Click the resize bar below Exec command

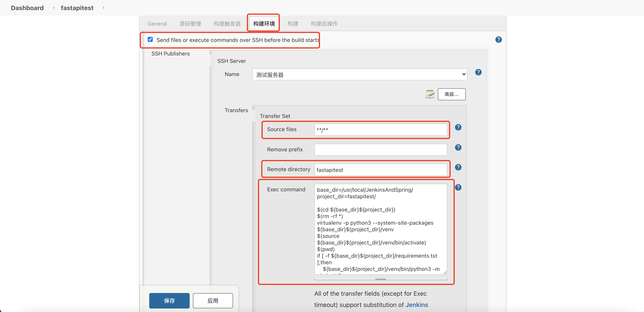[380, 279]
